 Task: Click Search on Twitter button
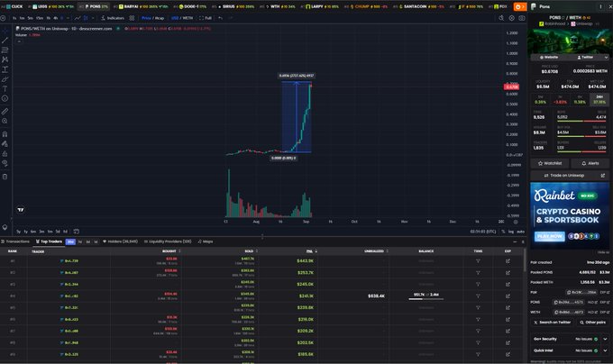[x=552, y=323]
